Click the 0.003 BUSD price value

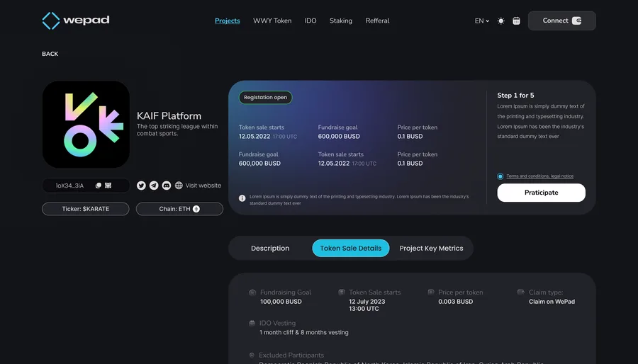click(x=456, y=302)
